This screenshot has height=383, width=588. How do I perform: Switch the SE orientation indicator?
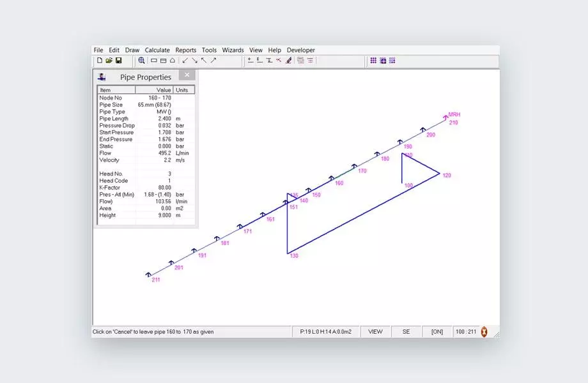point(406,331)
